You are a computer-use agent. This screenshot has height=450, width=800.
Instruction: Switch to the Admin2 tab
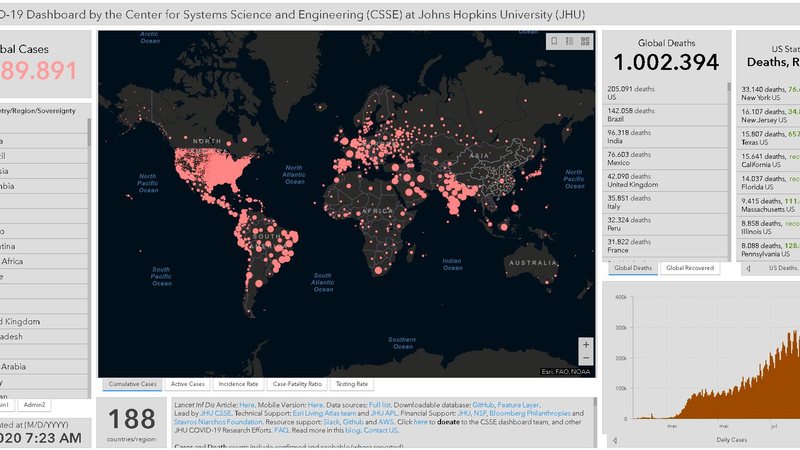34,405
